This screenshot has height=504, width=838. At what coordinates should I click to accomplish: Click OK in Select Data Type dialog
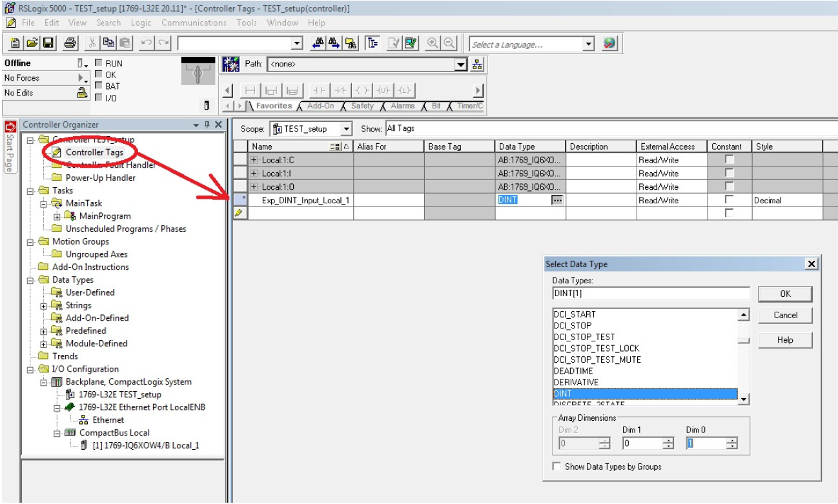(x=785, y=294)
